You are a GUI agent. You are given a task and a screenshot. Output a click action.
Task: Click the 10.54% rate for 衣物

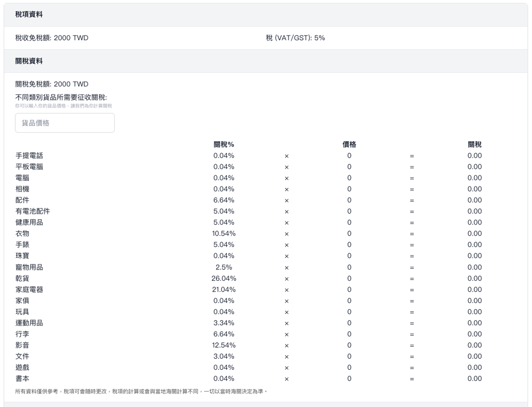click(x=224, y=234)
